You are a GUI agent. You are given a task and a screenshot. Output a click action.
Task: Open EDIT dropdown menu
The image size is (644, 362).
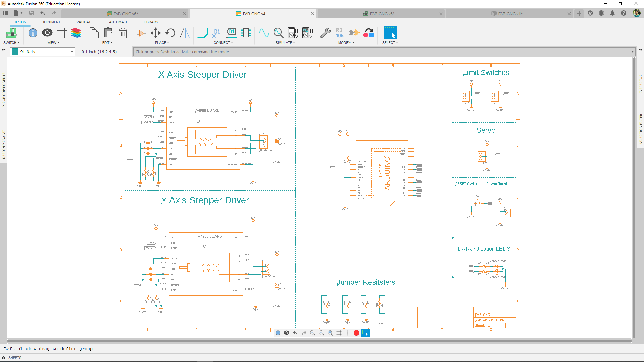[107, 43]
